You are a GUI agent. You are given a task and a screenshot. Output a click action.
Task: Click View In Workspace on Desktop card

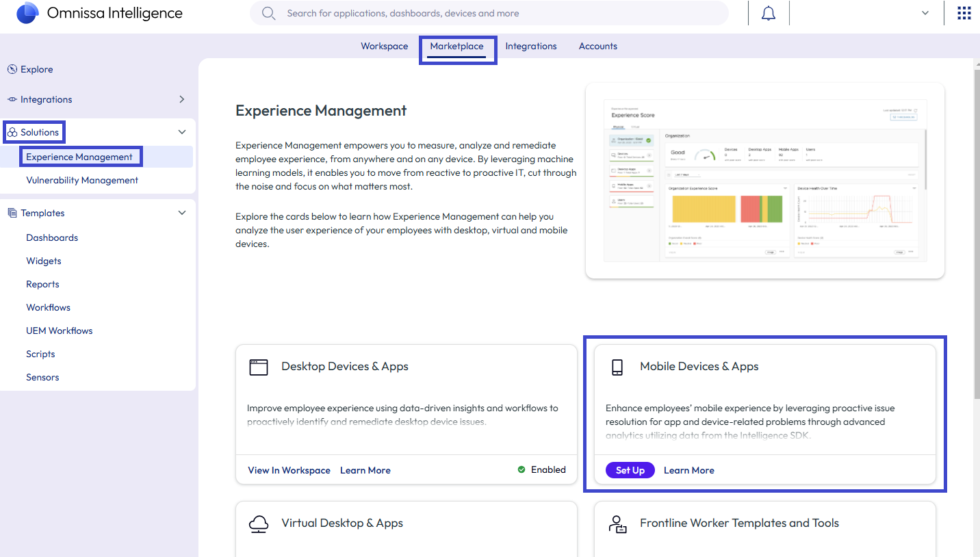click(x=289, y=470)
